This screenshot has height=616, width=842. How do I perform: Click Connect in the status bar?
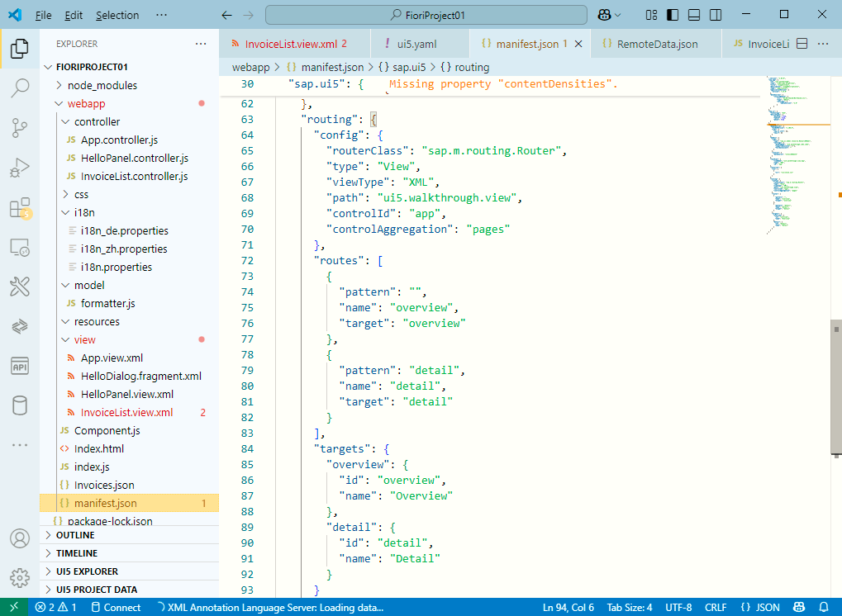click(116, 607)
